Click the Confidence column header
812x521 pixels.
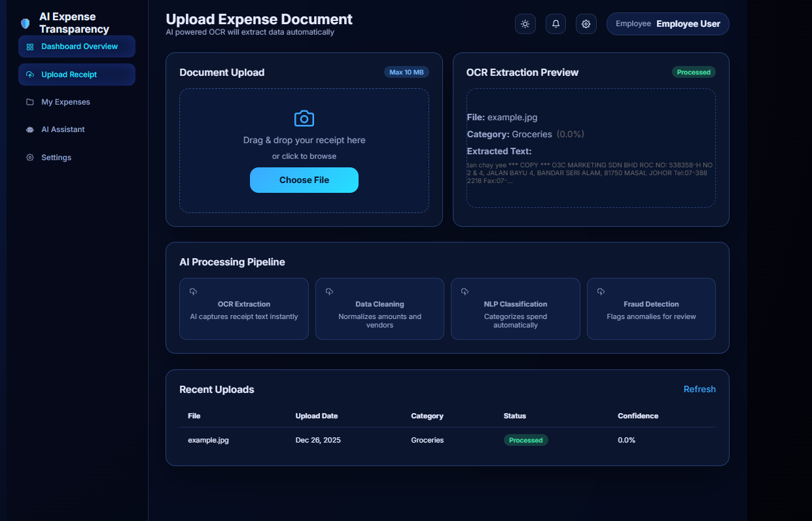(638, 416)
